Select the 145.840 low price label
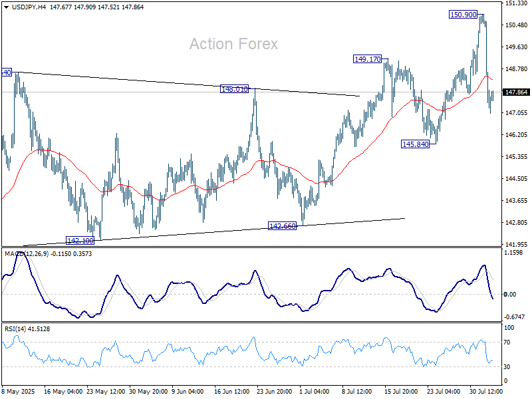Image resolution: width=532 pixels, height=399 pixels. click(416, 144)
